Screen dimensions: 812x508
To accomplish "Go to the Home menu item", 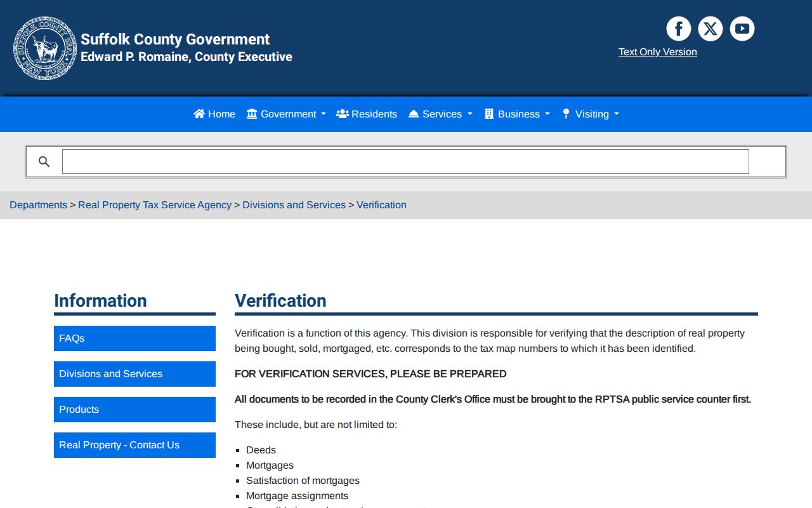I will [214, 114].
